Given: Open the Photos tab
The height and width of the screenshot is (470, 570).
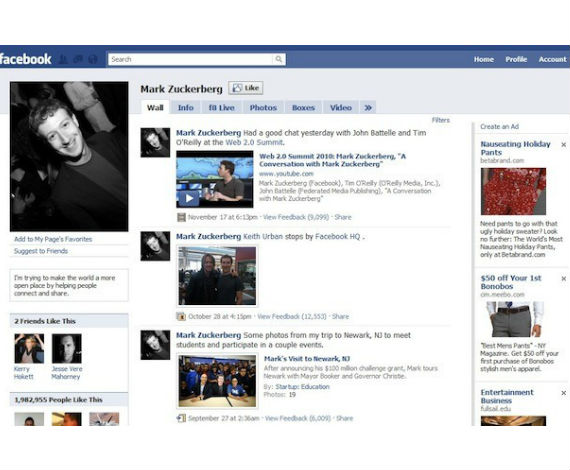Looking at the screenshot, I should (x=263, y=108).
